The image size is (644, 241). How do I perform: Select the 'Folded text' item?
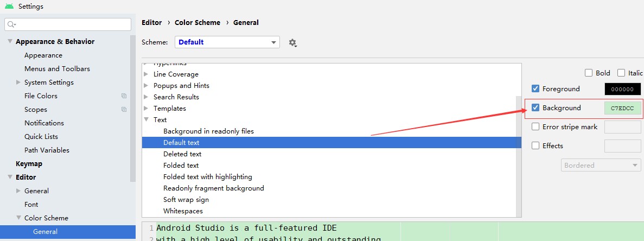tap(181, 166)
